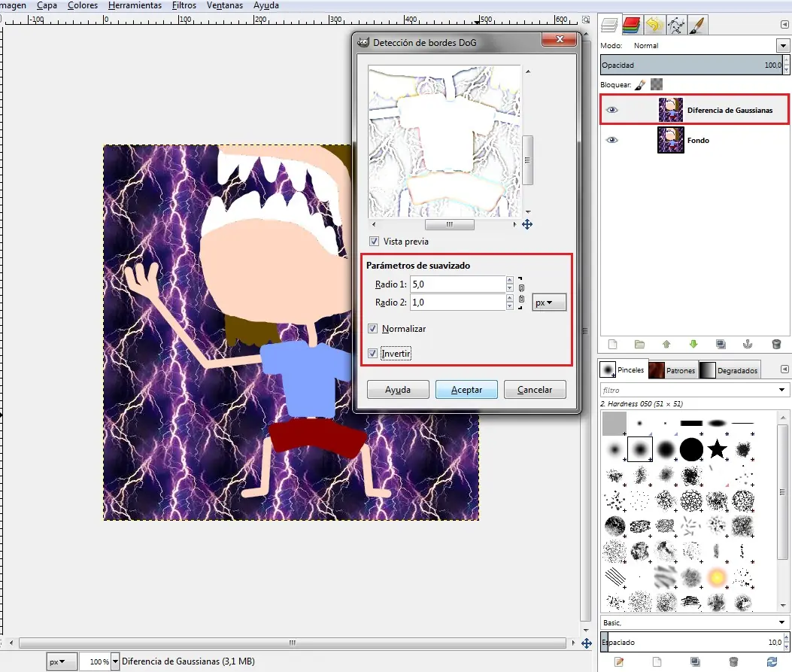Lower the layer with the green down arrow
This screenshot has height=672, width=792.
pos(693,345)
